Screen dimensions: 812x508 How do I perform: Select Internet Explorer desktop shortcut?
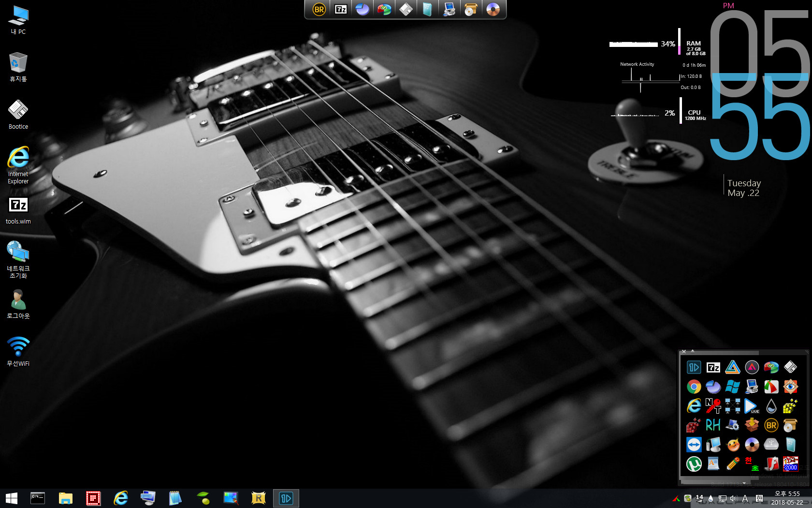18,165
